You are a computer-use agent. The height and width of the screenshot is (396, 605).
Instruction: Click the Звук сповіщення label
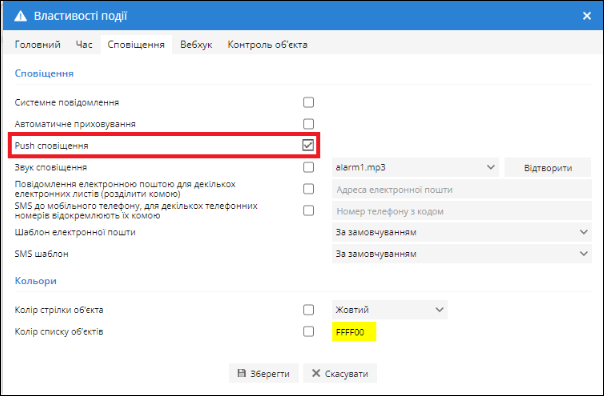pos(51,168)
